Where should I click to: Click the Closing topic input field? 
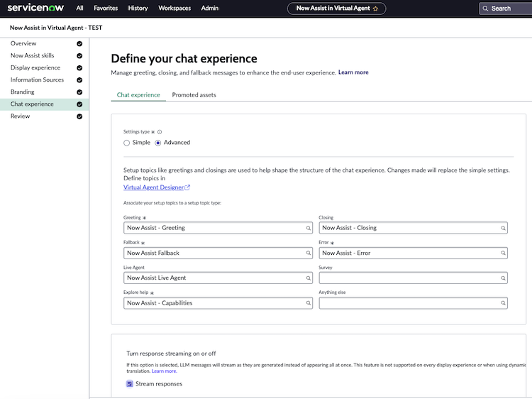[413, 228]
